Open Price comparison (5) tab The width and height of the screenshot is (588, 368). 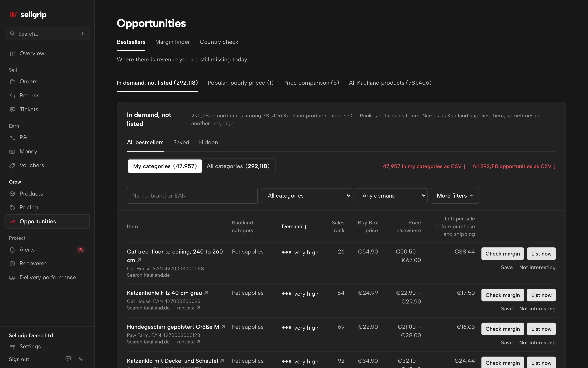(x=311, y=83)
